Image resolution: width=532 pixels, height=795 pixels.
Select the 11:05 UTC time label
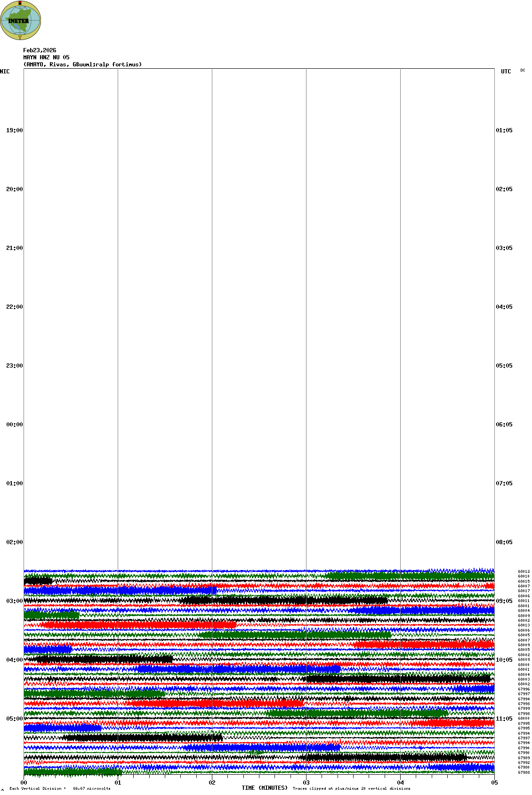pos(504,719)
